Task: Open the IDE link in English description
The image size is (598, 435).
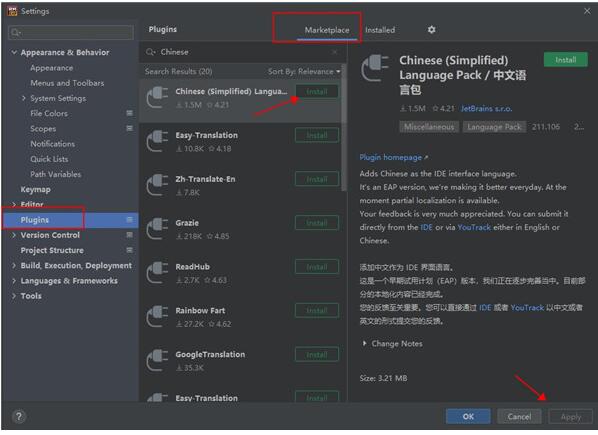Action: pos(426,227)
